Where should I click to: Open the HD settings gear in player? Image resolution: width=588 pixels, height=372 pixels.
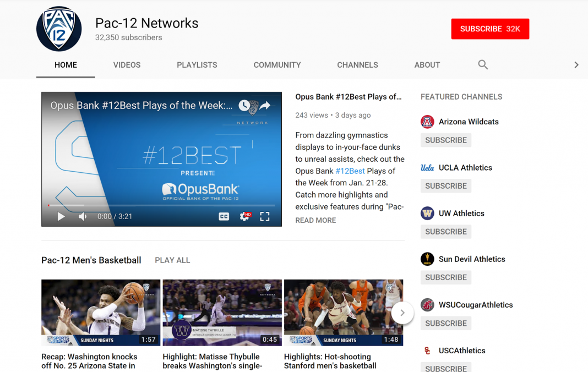245,216
